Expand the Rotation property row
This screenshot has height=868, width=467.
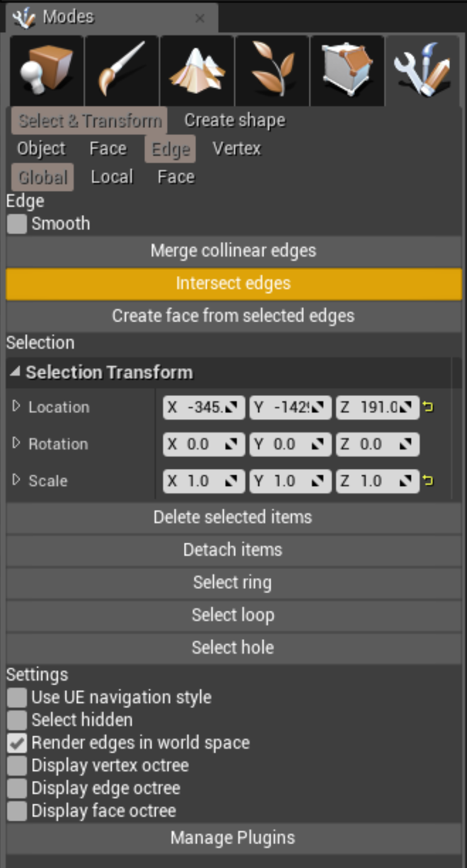(x=16, y=443)
